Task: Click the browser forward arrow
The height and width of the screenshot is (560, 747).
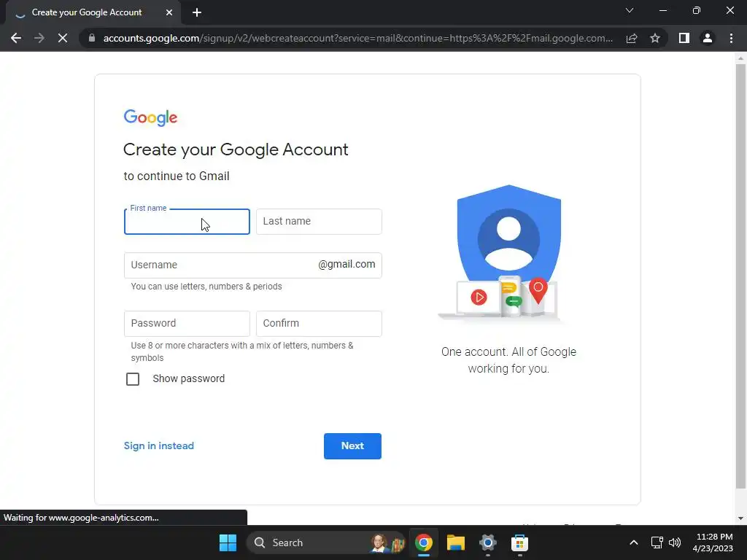Action: [39, 38]
